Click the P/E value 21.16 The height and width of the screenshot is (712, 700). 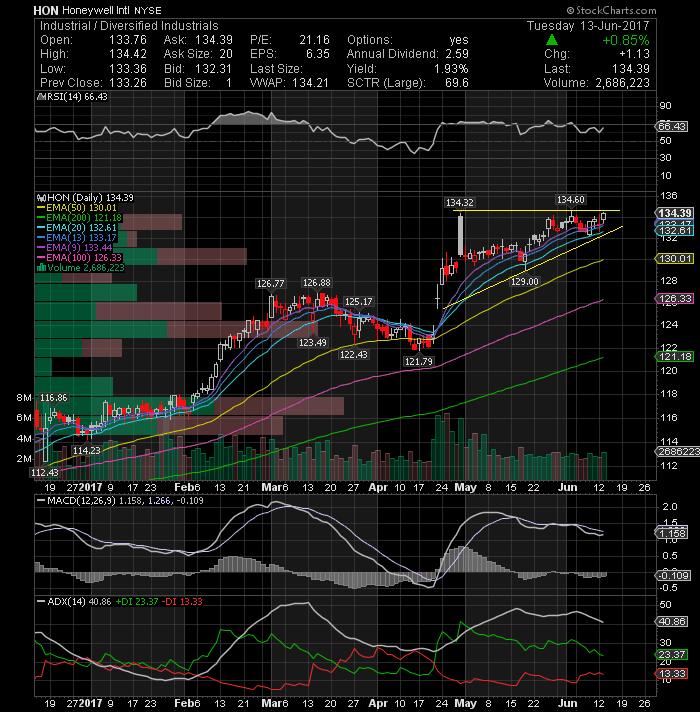314,40
